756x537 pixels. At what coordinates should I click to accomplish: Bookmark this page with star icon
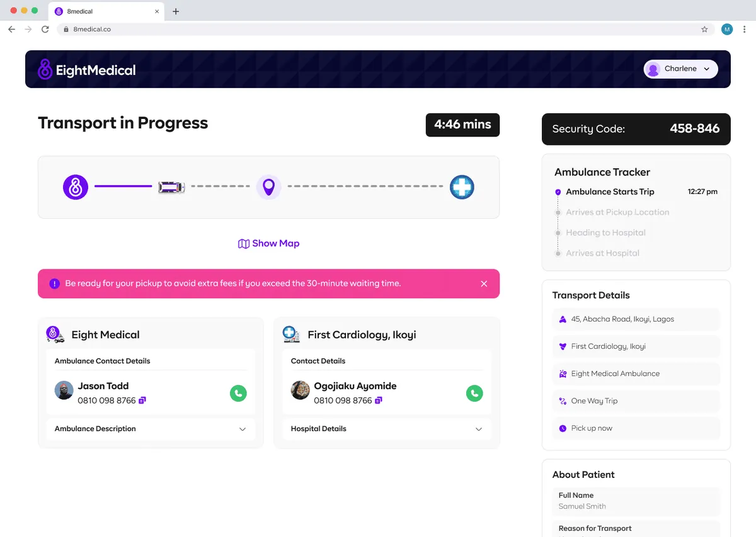(x=704, y=29)
